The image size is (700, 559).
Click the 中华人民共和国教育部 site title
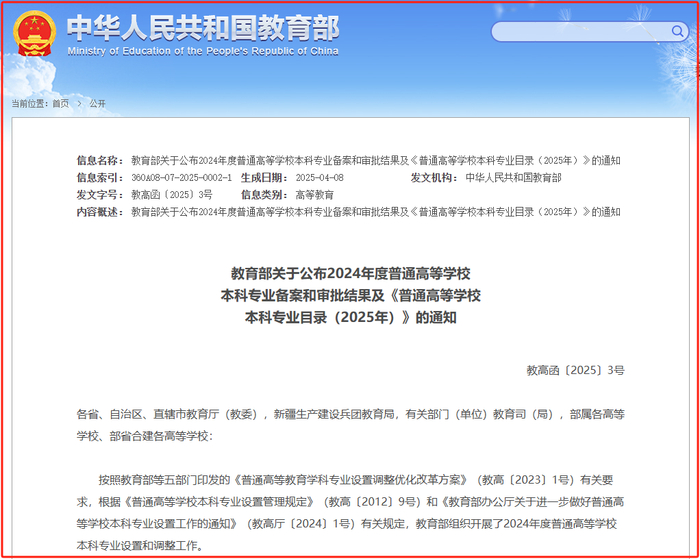(x=203, y=28)
